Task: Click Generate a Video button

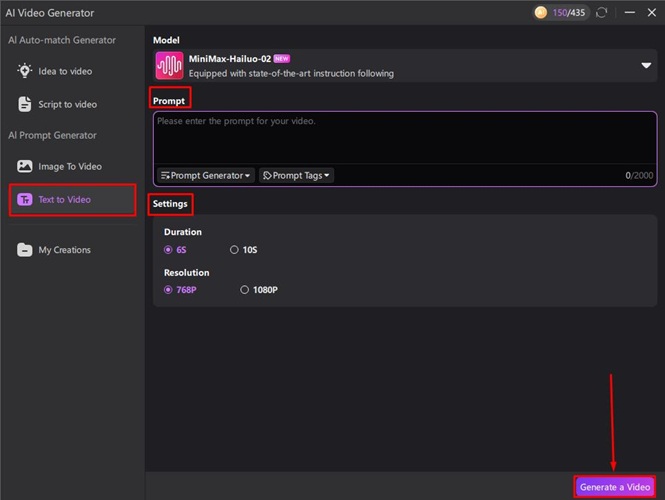Action: pos(614,486)
